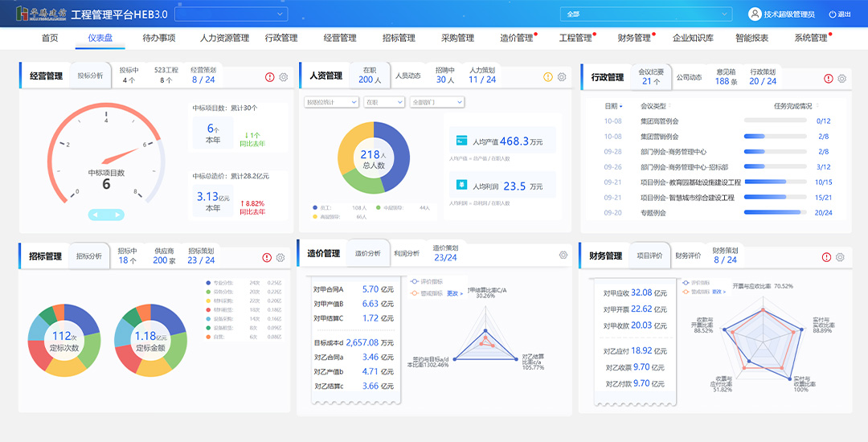Switch to the 利润分析 tab
Viewport: 868px width, 442px height.
click(x=407, y=253)
